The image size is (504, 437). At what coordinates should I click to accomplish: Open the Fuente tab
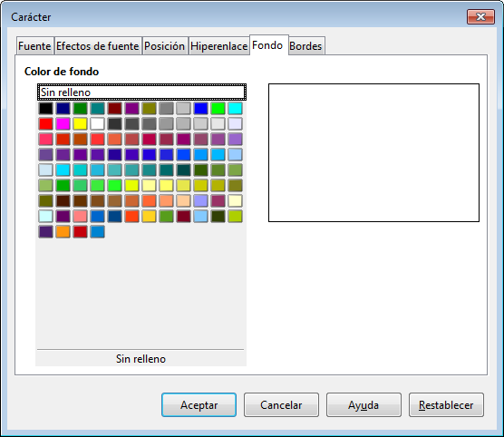point(34,46)
